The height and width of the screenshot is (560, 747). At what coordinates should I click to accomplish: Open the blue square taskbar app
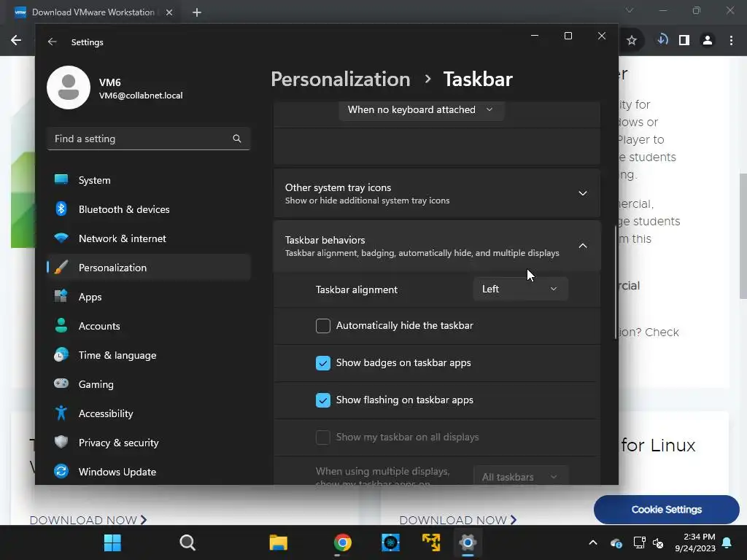tap(390, 542)
